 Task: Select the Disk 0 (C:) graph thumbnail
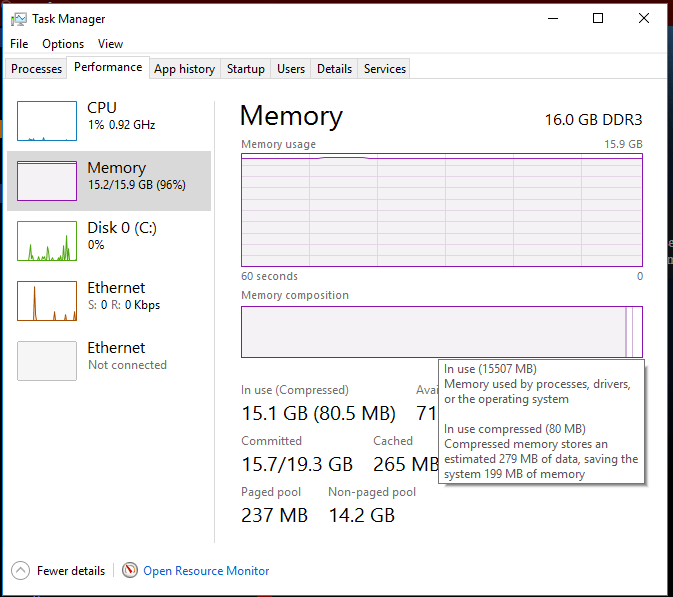tap(47, 241)
